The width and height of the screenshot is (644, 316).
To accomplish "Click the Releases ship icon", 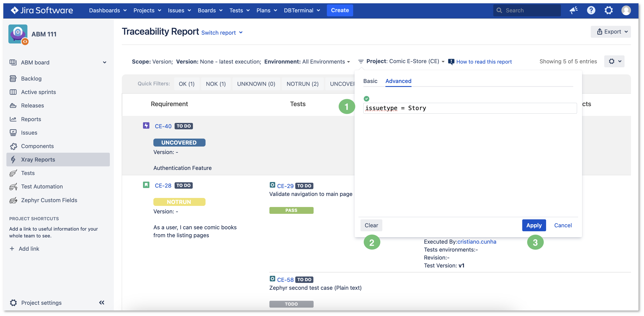I will pyautogui.click(x=13, y=105).
